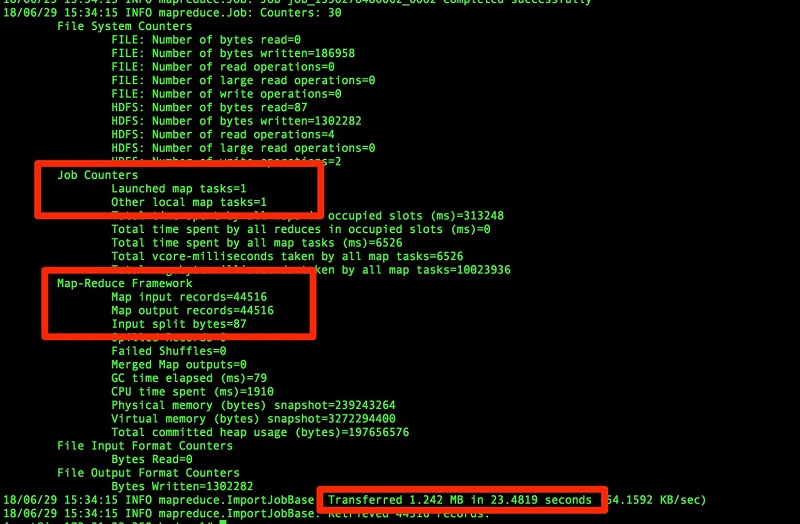
Task: Click 'CPU time spent (ms)=1910' line
Action: [x=192, y=392]
